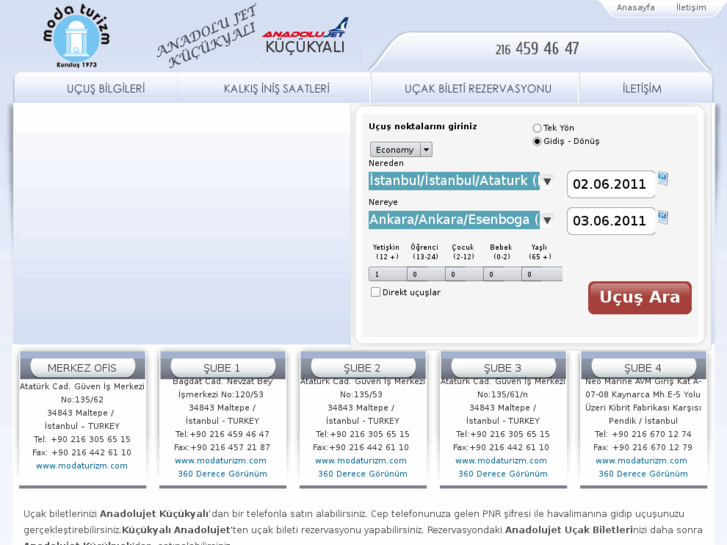727x545 pixels.
Task: Open the Bebek passenger count selector
Action: (x=502, y=274)
